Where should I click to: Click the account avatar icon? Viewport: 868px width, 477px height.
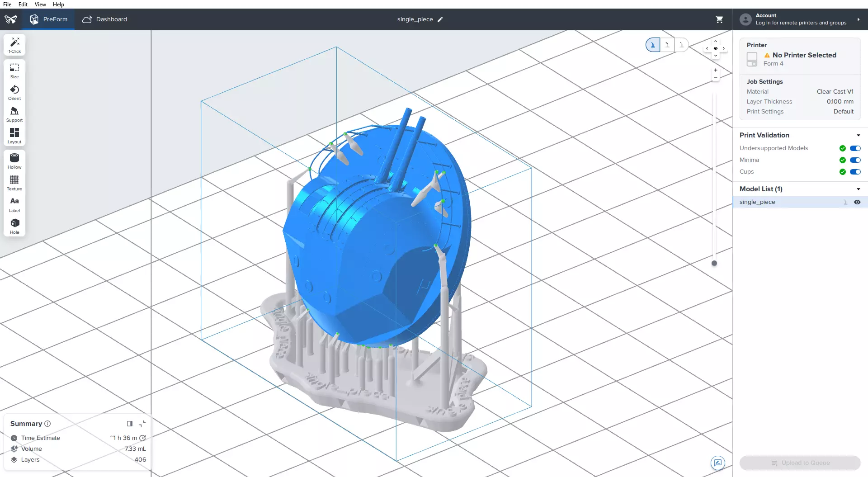point(745,19)
